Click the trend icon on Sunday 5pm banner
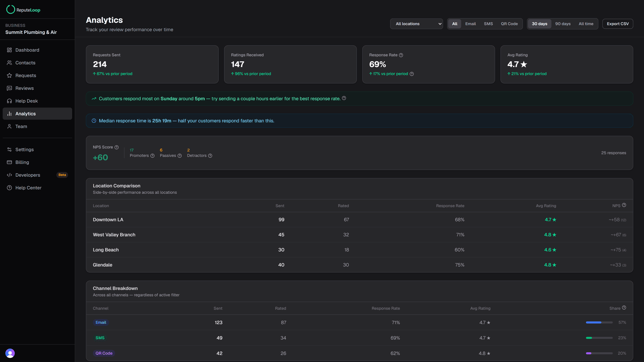 pyautogui.click(x=94, y=99)
